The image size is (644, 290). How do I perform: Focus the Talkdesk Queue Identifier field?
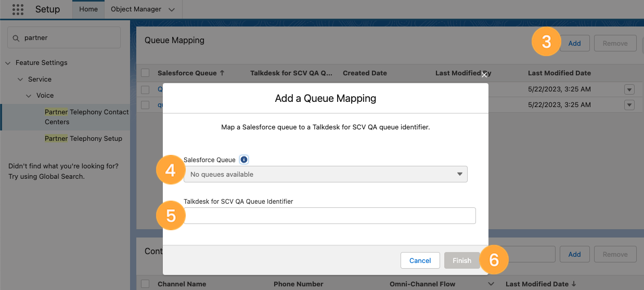coord(330,216)
